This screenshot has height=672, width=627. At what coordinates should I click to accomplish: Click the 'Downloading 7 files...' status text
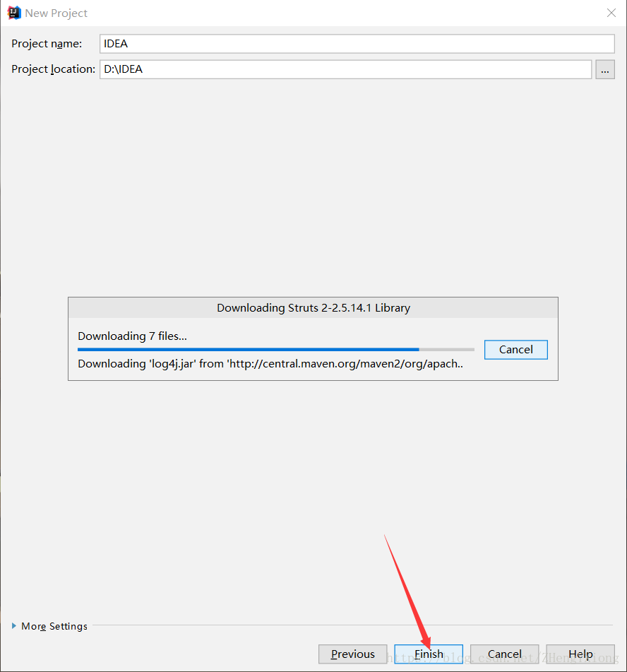tap(132, 336)
